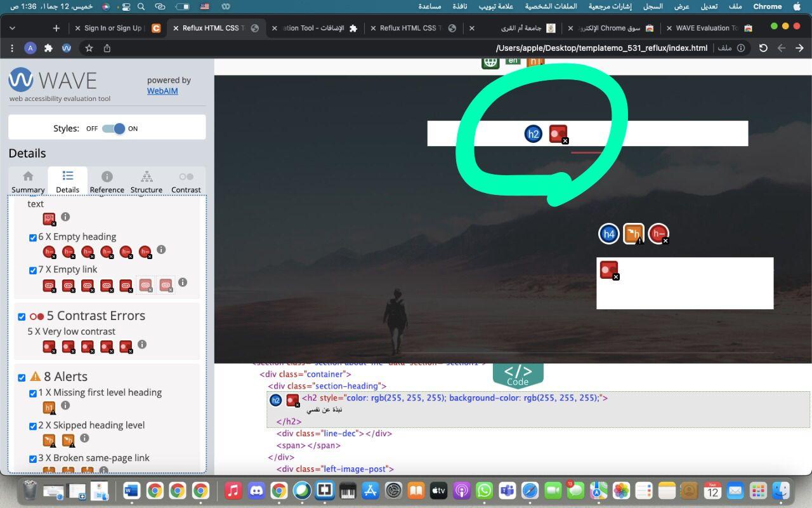Toggle the Styles ON/OFF switch

tap(114, 128)
